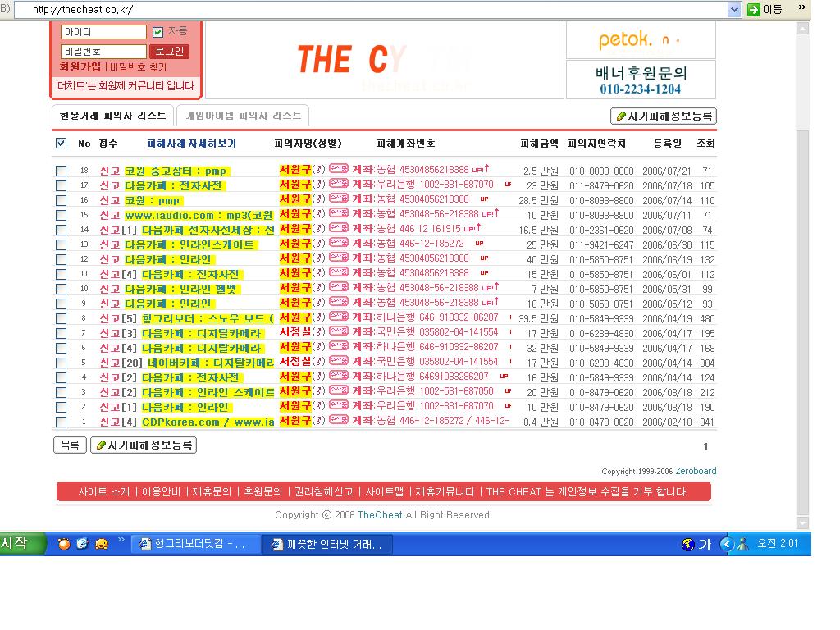Click the scrollbar down arrow
Image resolution: width=840 pixels, height=630 pixels.
802,523
